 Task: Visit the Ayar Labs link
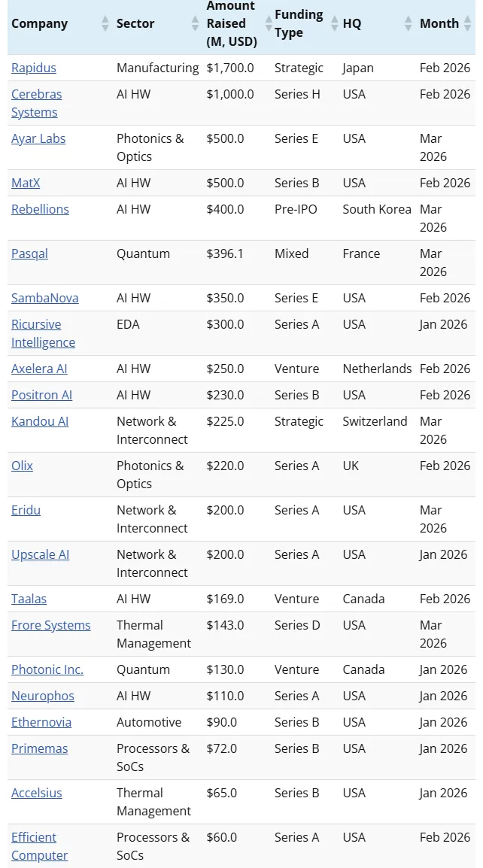[x=38, y=138]
